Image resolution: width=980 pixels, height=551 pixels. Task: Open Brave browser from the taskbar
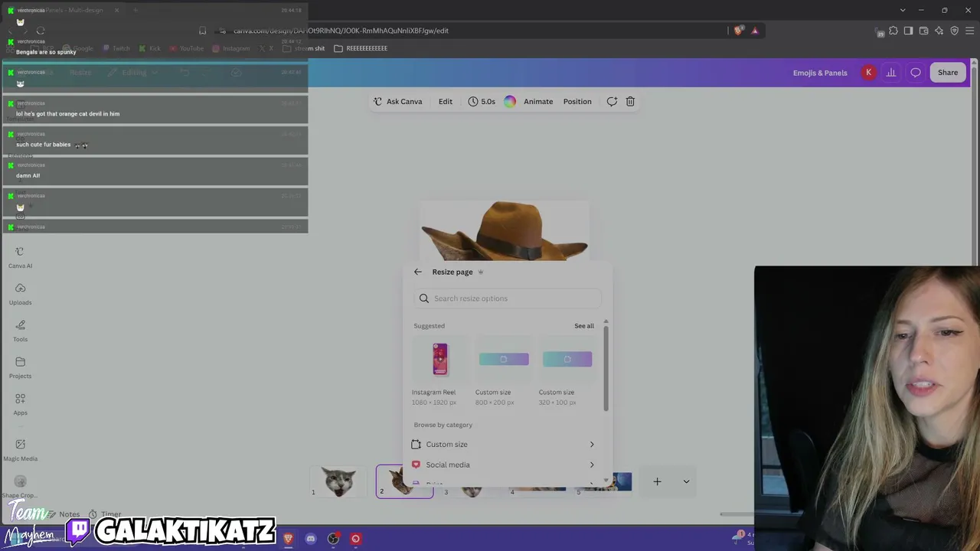click(x=288, y=539)
